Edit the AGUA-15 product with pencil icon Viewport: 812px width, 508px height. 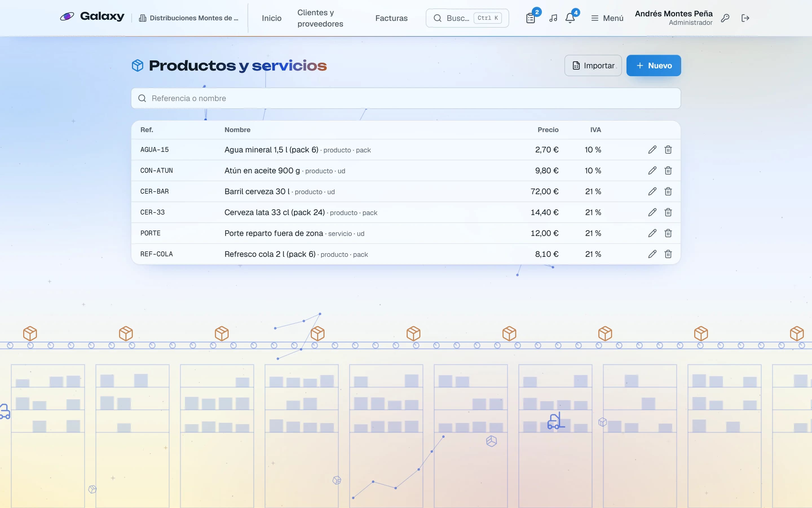tap(652, 150)
